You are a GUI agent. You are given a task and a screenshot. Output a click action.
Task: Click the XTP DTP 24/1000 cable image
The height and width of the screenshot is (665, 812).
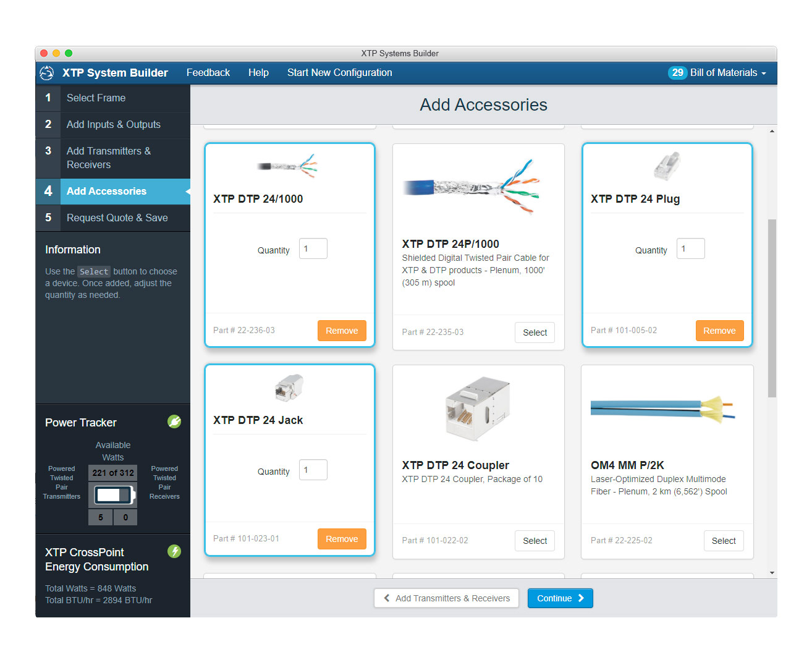click(x=287, y=166)
